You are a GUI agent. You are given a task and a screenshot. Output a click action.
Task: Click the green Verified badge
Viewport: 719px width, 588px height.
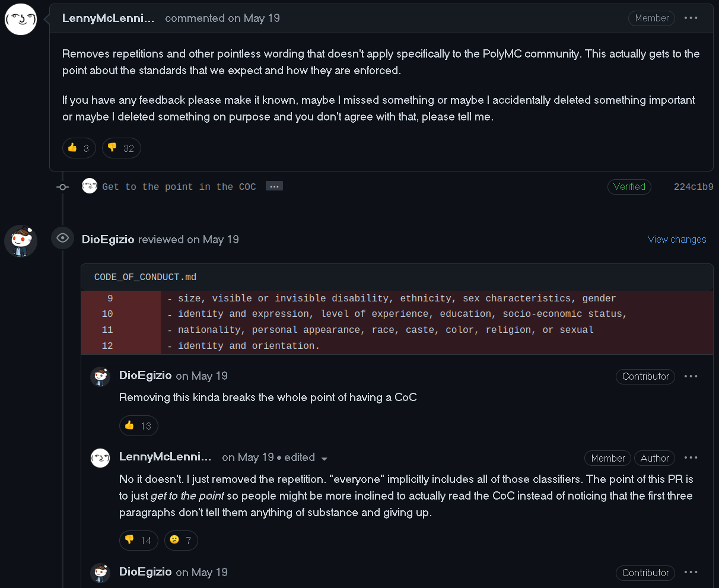629,187
